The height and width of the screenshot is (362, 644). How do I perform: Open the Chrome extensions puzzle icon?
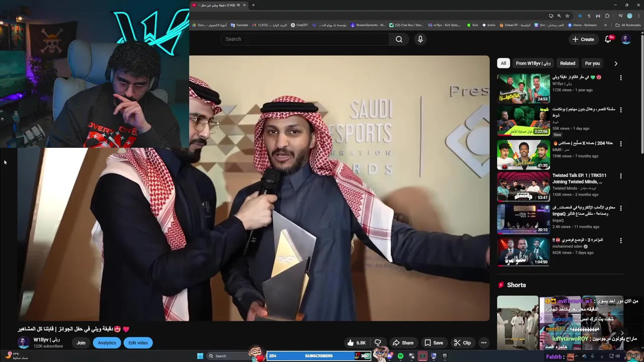click(607, 16)
